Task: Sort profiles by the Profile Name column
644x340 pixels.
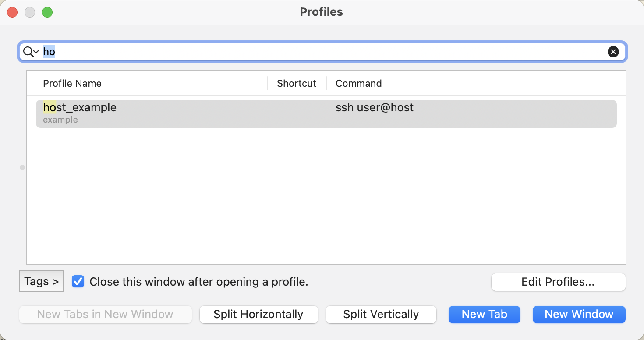Action: [x=72, y=83]
